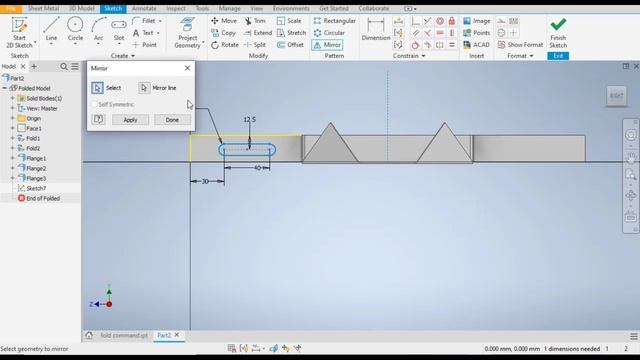Close the Mirror dialog
This screenshot has width=640, height=360.
pos(187,68)
